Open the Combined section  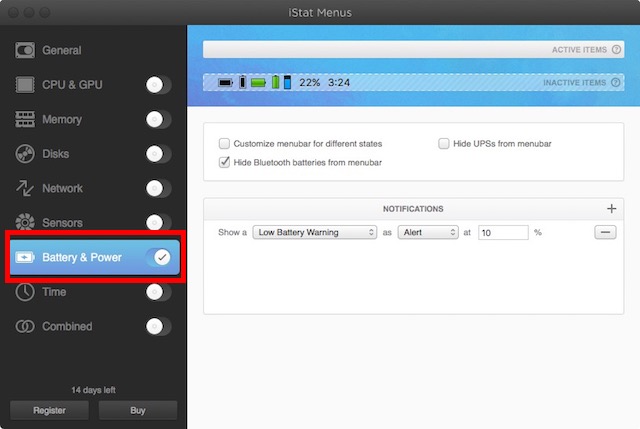(67, 326)
